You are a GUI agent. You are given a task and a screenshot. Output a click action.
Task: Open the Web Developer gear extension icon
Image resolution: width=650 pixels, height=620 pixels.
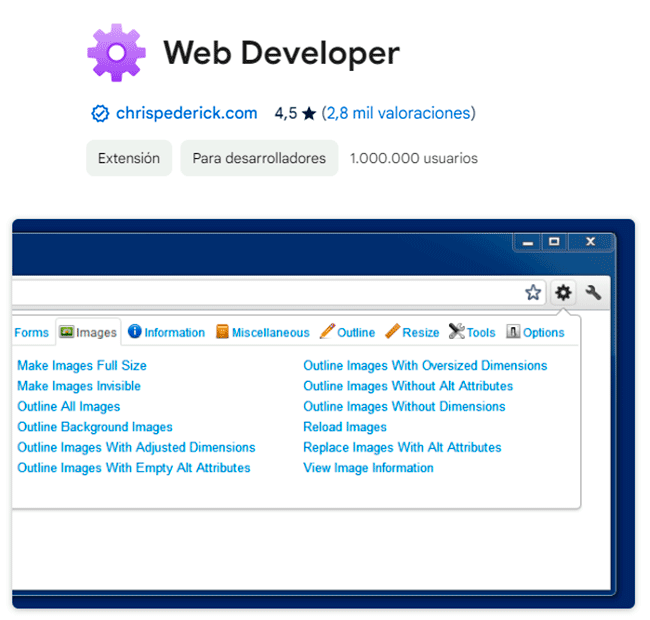point(563,293)
